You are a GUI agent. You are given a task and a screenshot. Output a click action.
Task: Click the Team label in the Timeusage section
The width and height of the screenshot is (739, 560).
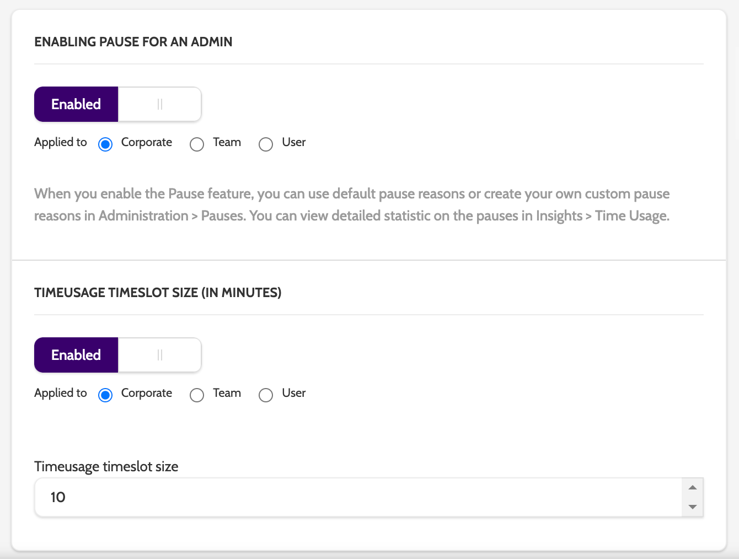pyautogui.click(x=227, y=393)
